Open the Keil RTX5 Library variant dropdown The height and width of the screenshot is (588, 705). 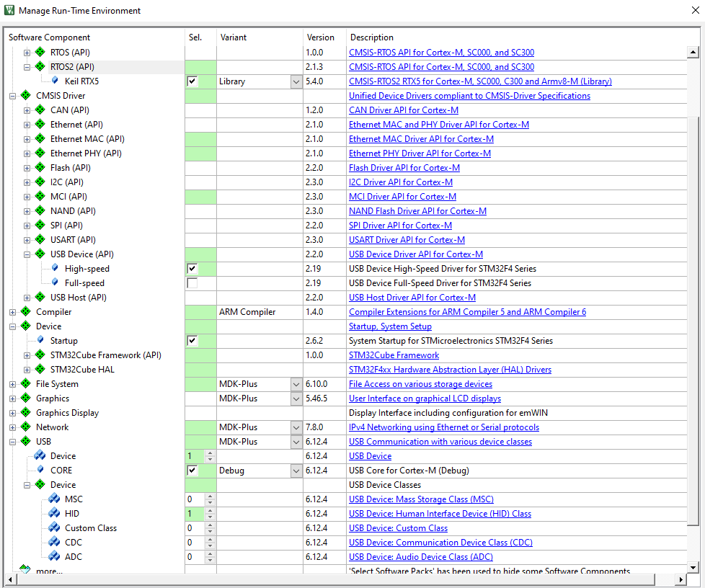[x=296, y=82]
